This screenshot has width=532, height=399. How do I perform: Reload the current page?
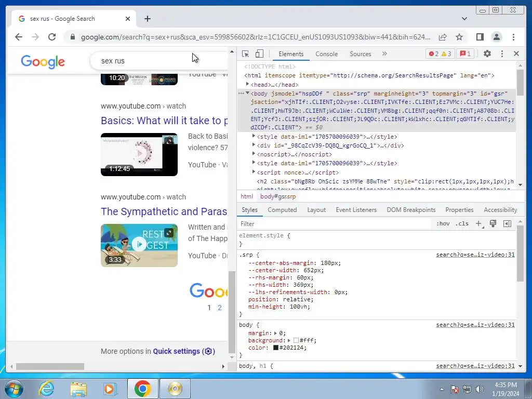pyautogui.click(x=52, y=37)
